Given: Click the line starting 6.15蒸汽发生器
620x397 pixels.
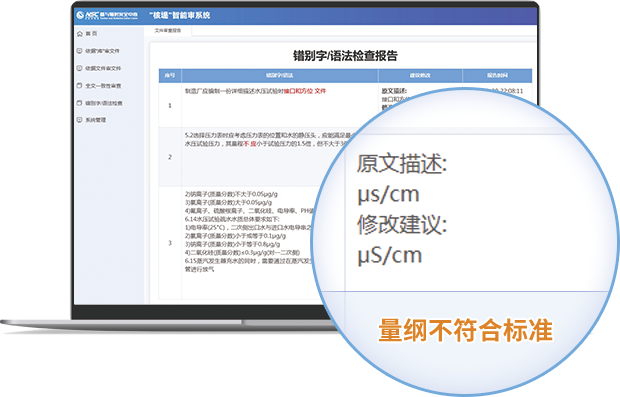Looking at the screenshot, I should click(249, 261).
